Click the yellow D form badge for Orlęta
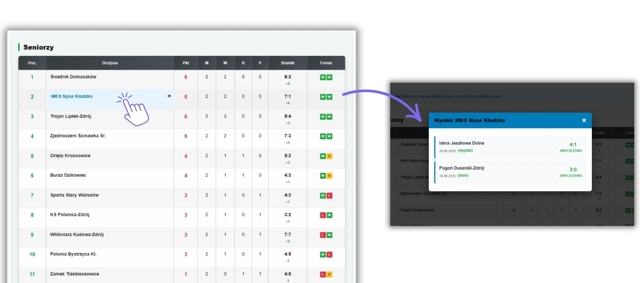The image size is (644, 283). point(329,156)
